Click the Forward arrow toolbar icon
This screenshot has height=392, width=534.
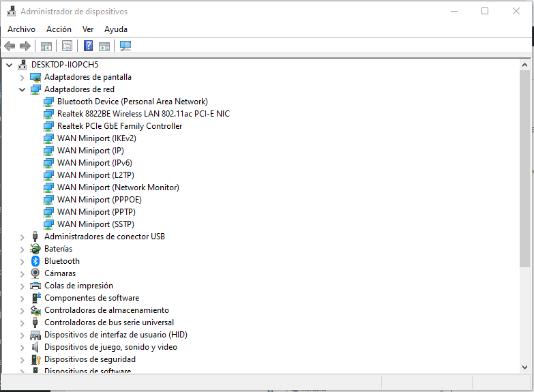25,46
